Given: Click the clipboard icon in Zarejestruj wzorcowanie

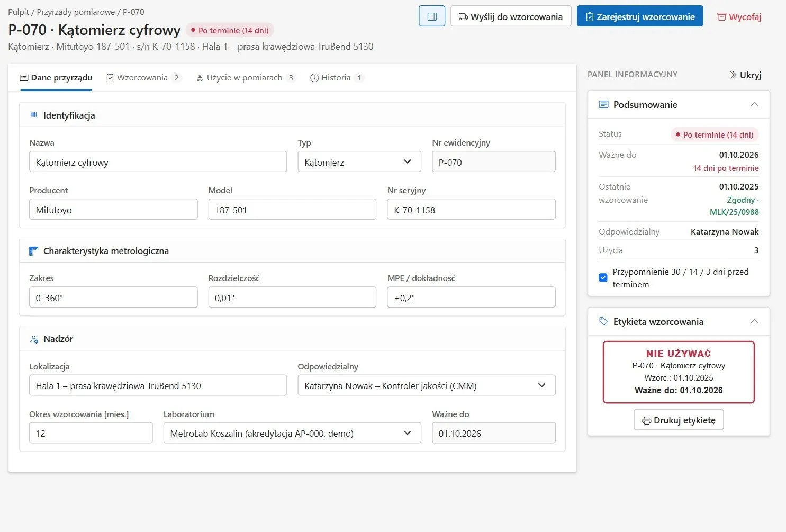Looking at the screenshot, I should tap(590, 17).
